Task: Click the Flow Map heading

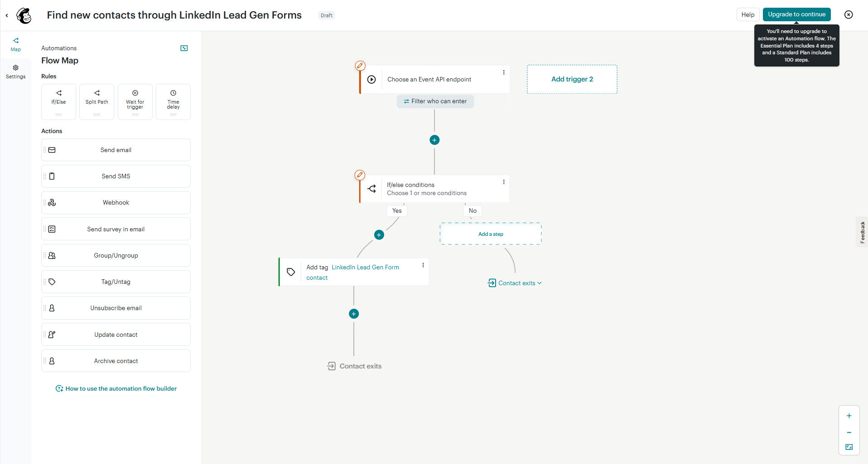Action: (60, 61)
